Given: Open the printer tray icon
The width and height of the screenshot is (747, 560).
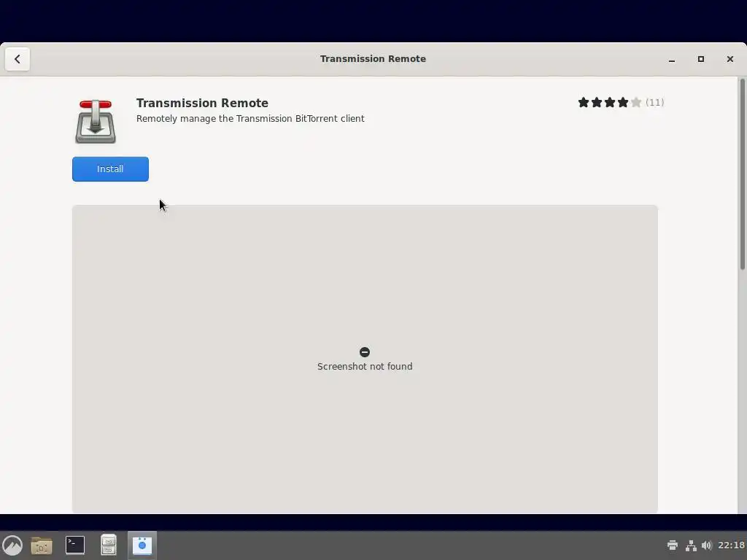Looking at the screenshot, I should 672,545.
